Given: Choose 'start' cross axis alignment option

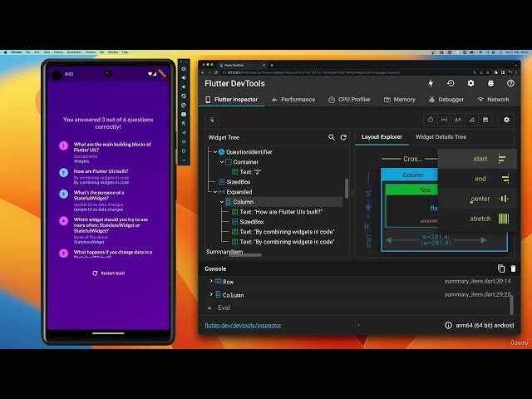Looking at the screenshot, I should [477, 159].
